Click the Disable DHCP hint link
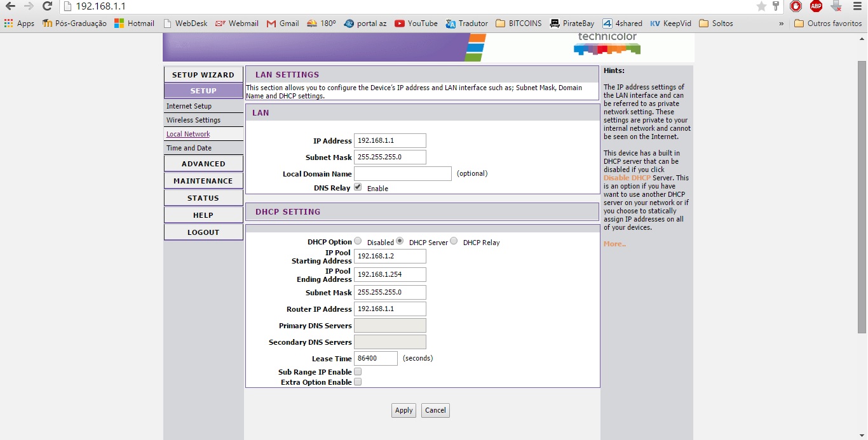 (x=627, y=178)
